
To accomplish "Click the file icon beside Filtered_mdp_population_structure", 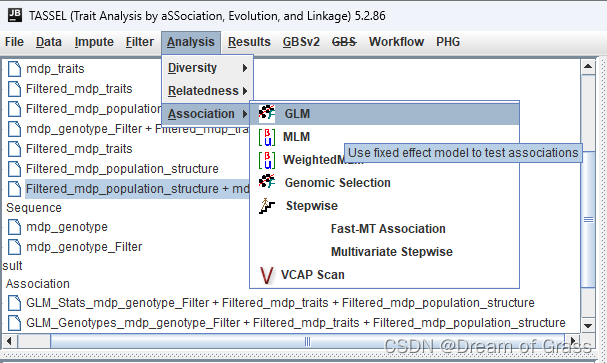I will click(x=14, y=169).
